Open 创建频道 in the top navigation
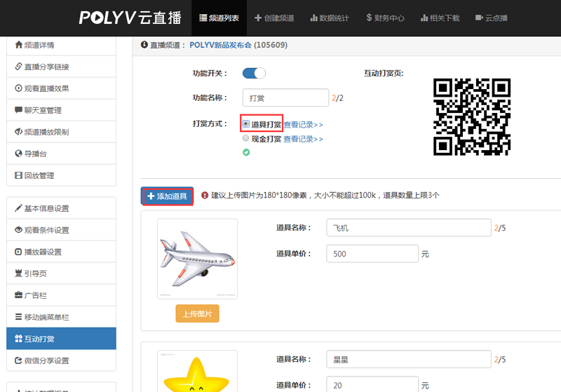 click(274, 18)
